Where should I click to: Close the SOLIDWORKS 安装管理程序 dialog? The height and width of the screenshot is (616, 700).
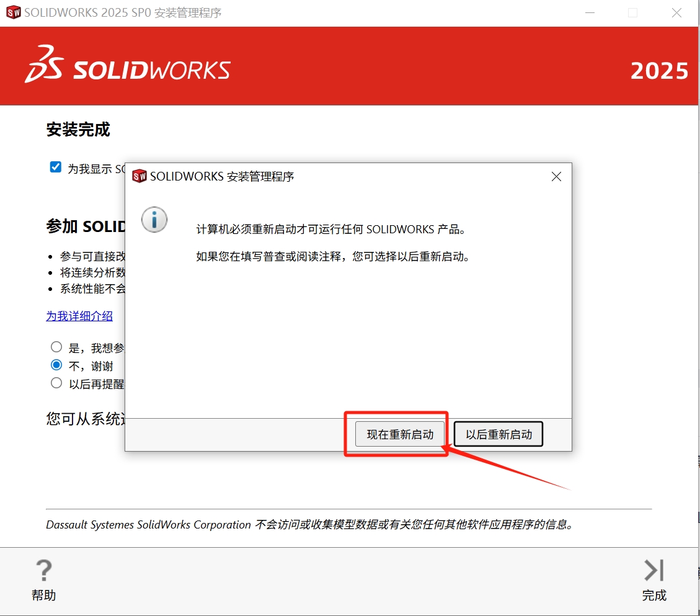(x=556, y=176)
